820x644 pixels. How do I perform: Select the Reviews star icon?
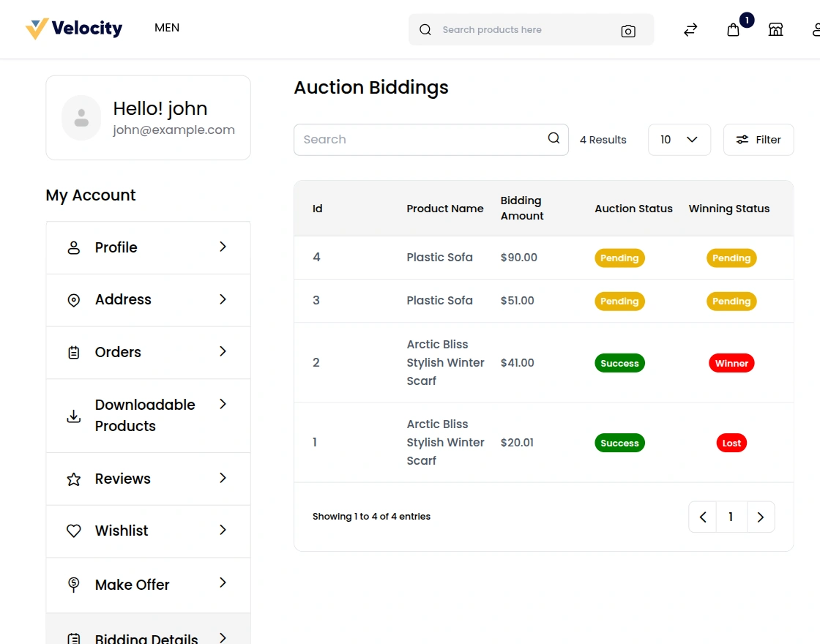(x=73, y=479)
